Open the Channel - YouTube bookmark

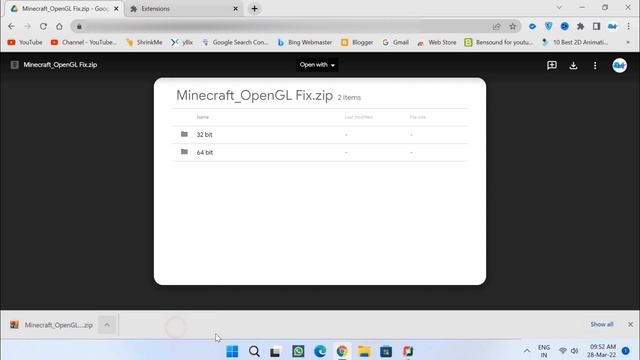[x=84, y=42]
